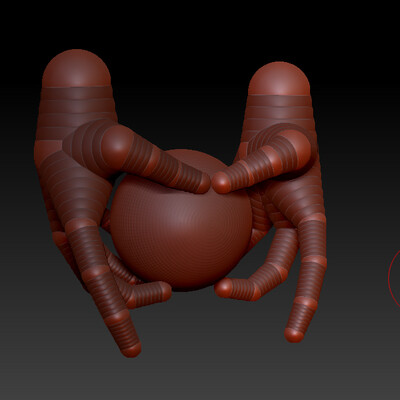
Task: Click the red brush cursor circle at edge
Action: (x=394, y=277)
